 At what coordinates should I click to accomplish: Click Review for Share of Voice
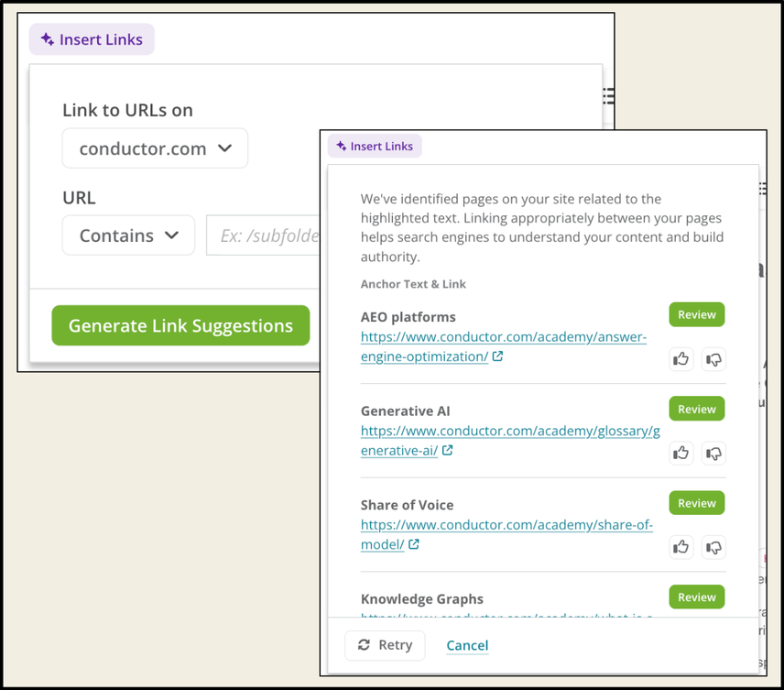coord(696,503)
